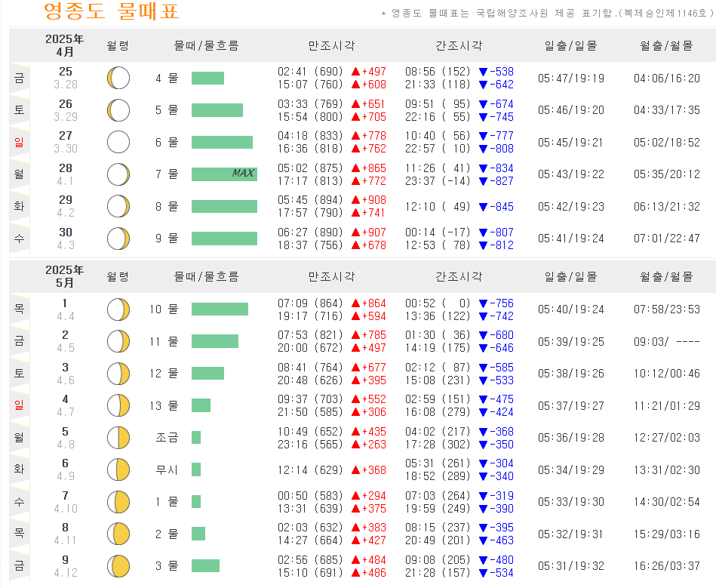Click the green flow bar for 13 물
Image resolution: width=719 pixels, height=588 pixels.
coord(201,405)
